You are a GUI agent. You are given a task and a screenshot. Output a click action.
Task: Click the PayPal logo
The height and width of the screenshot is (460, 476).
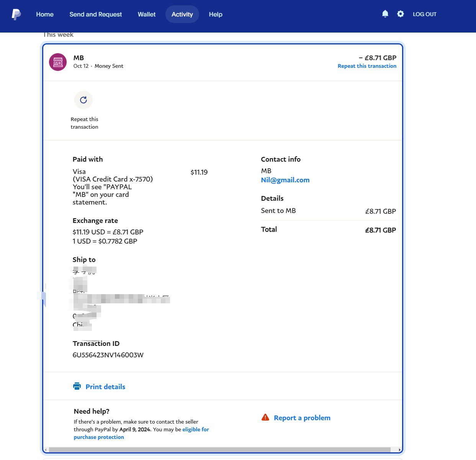16,15
